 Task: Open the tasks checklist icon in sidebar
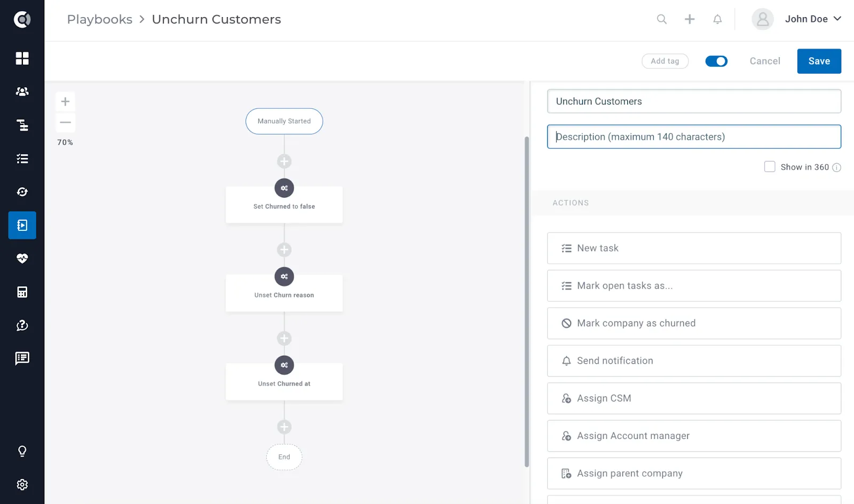[22, 158]
